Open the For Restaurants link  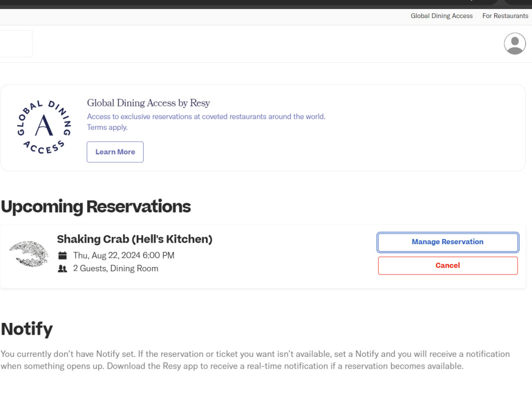click(505, 16)
